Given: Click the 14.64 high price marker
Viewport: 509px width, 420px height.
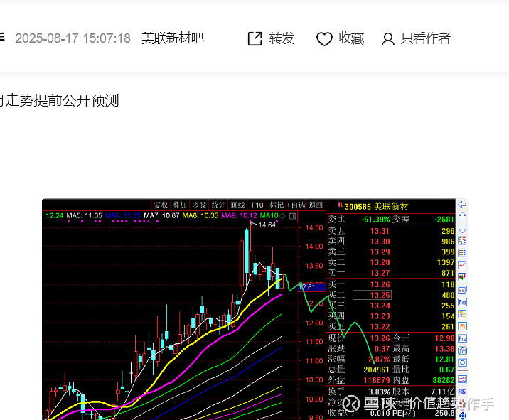Looking at the screenshot, I should (x=267, y=225).
